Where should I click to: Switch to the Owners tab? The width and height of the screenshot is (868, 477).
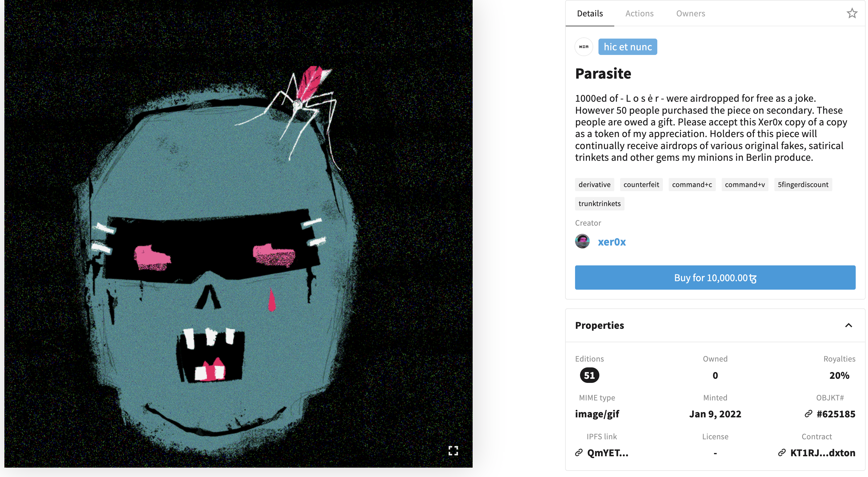(x=690, y=13)
